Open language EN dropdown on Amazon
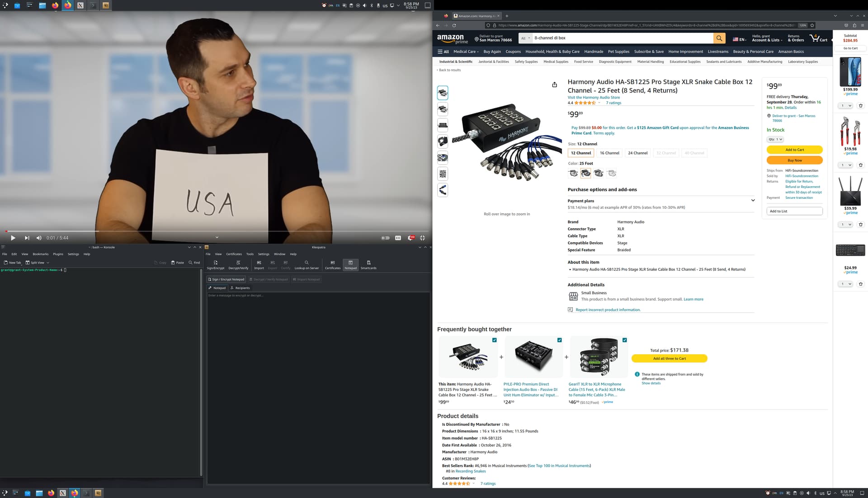 [739, 39]
